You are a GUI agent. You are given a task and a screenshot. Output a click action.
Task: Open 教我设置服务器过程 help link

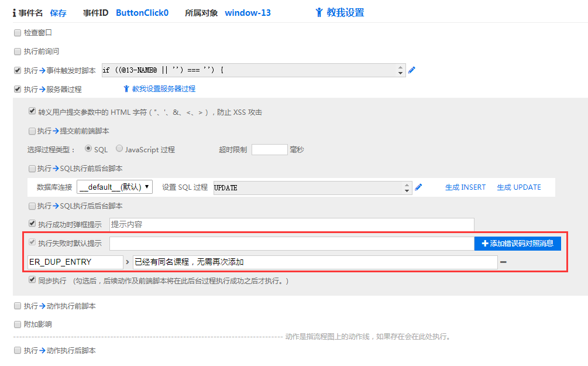159,89
